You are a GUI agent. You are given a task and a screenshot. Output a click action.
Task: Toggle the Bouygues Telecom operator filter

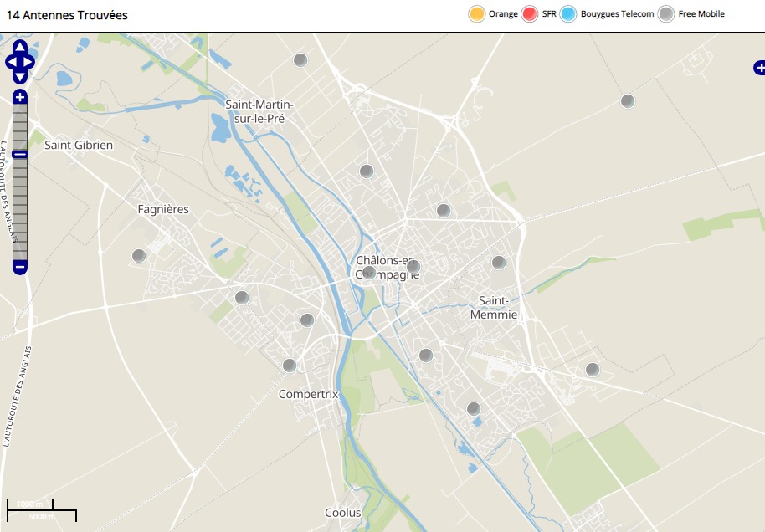coord(569,14)
